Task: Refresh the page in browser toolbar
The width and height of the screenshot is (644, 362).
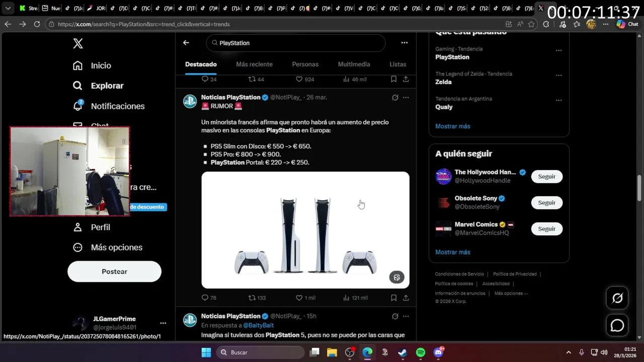Action: click(x=37, y=24)
